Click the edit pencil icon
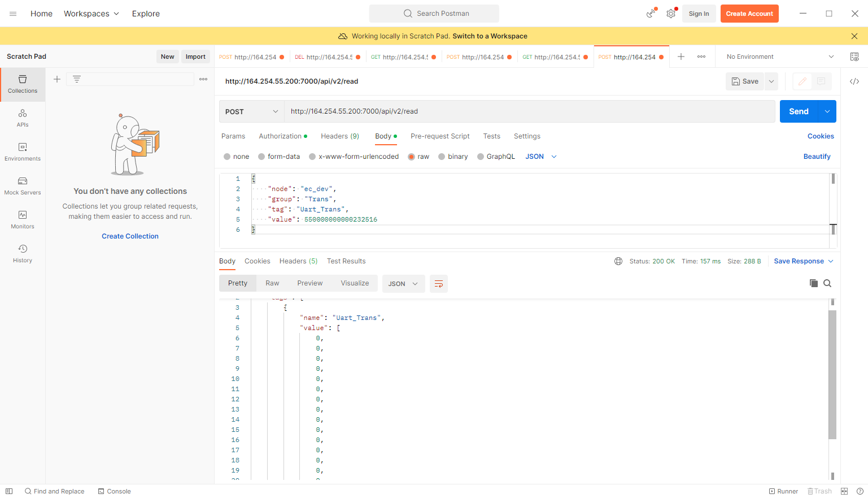Image resolution: width=868 pixels, height=498 pixels. pyautogui.click(x=802, y=81)
